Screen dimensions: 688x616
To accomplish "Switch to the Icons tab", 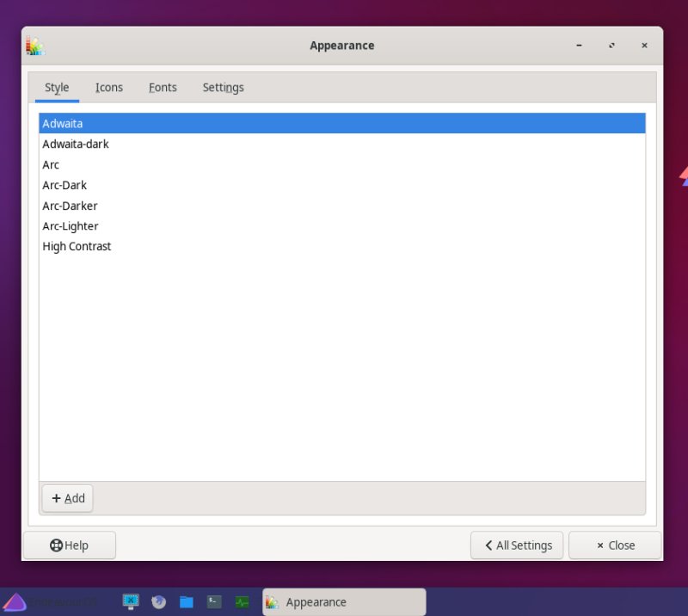I will [109, 88].
